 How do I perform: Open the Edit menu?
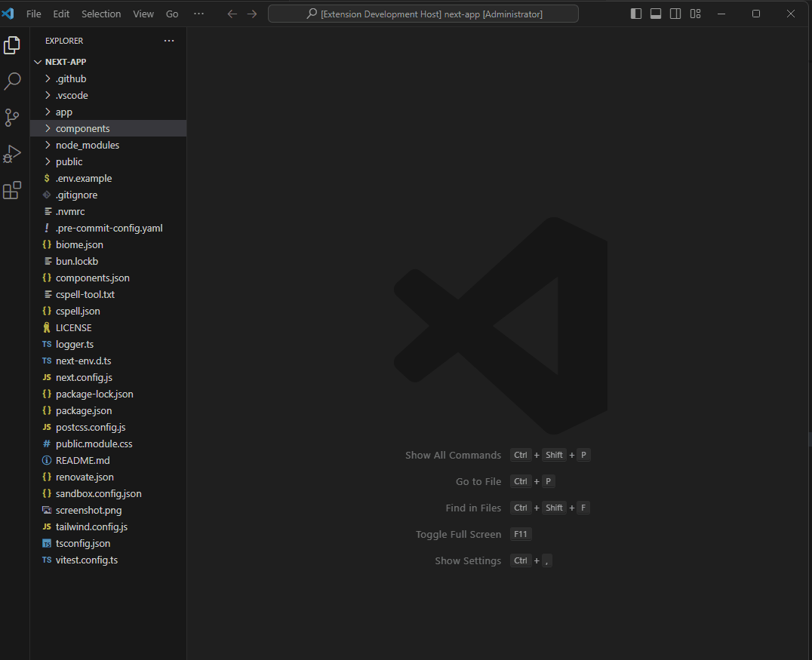coord(61,14)
